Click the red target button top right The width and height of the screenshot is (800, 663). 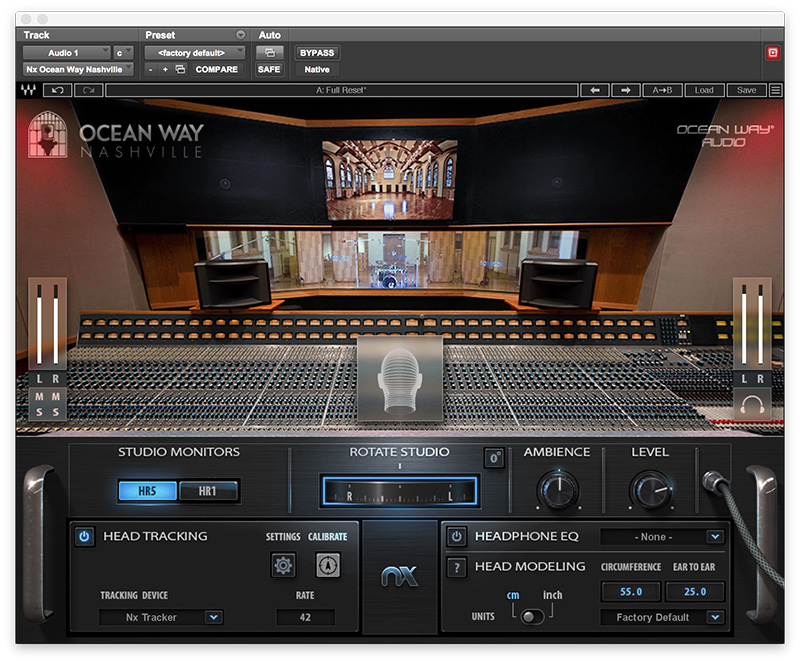772,53
